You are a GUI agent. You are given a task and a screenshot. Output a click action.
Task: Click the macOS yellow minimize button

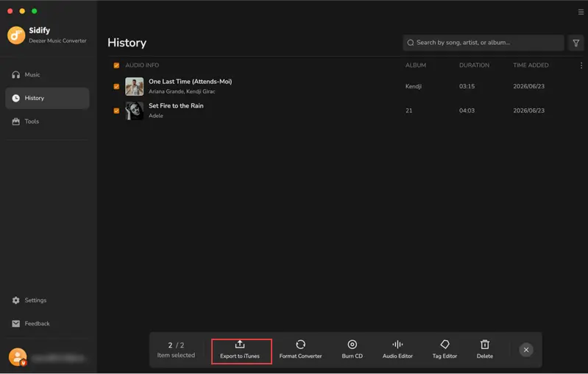tap(22, 11)
